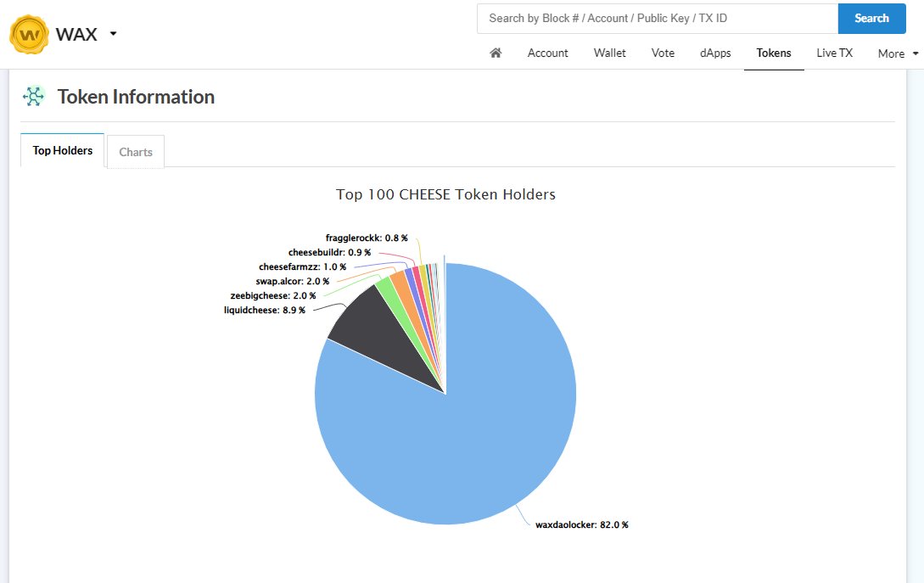Click the Token Information network icon
This screenshot has height=583, width=924.
point(34,96)
